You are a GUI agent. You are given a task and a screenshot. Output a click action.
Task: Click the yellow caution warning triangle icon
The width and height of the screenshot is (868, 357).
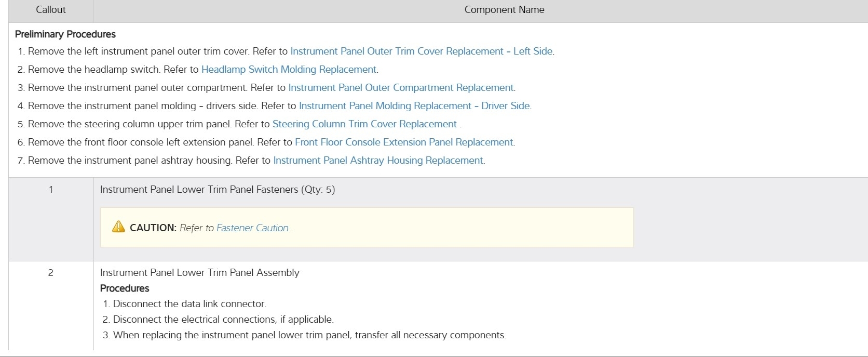[x=118, y=227]
